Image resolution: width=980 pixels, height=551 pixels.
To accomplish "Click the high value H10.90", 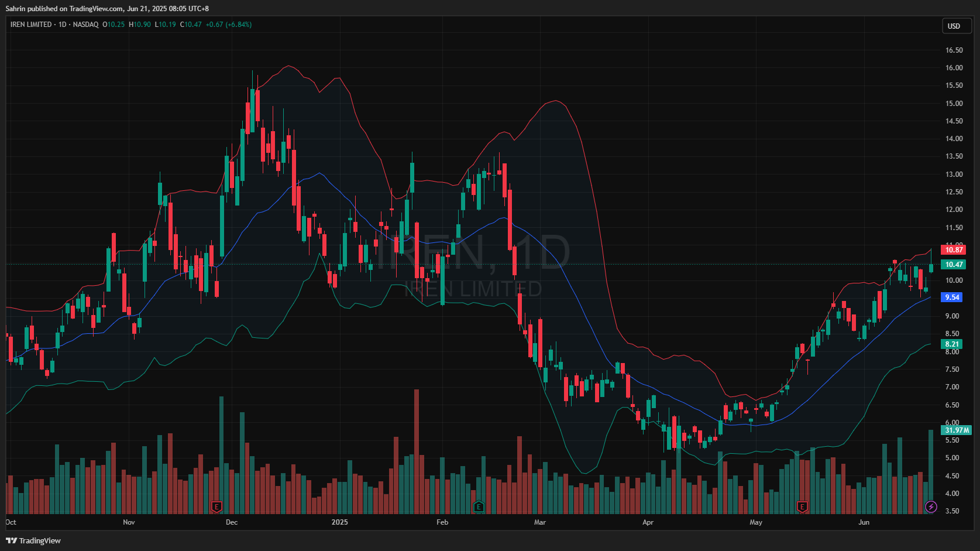I will coord(140,25).
